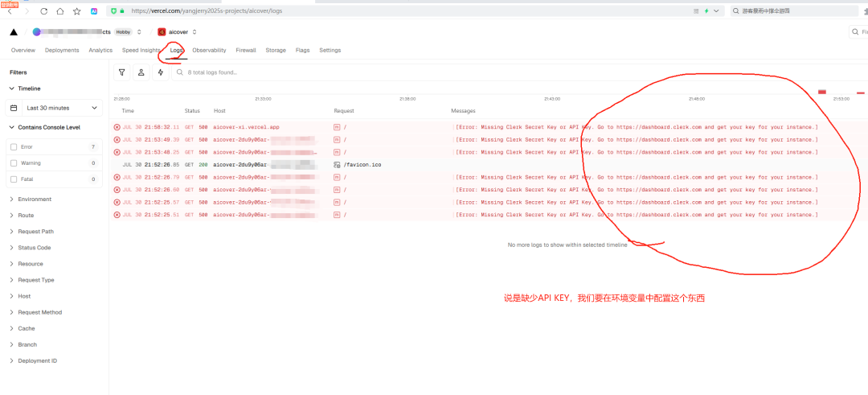Switch to the Deployments tab
The width and height of the screenshot is (868, 395).
pos(62,50)
